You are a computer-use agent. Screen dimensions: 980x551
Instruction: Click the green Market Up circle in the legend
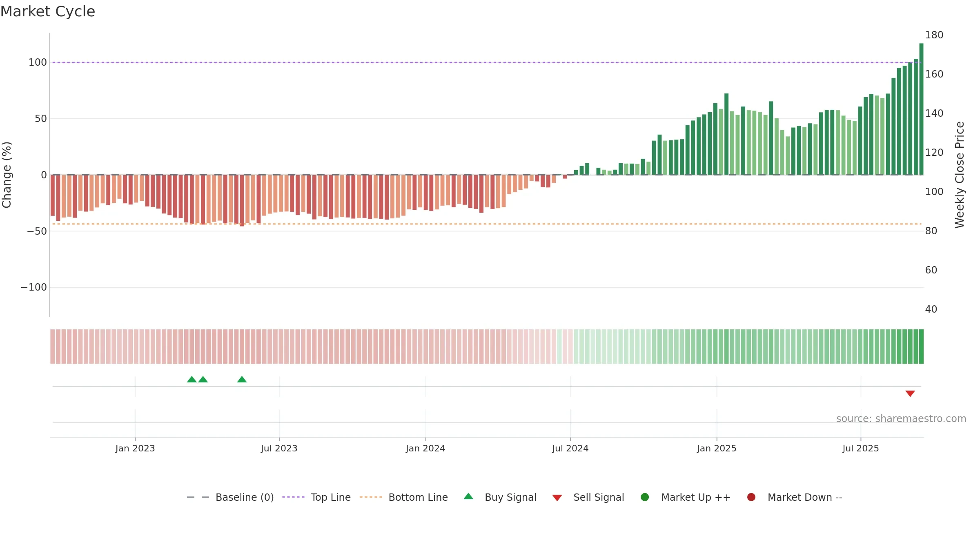point(645,497)
